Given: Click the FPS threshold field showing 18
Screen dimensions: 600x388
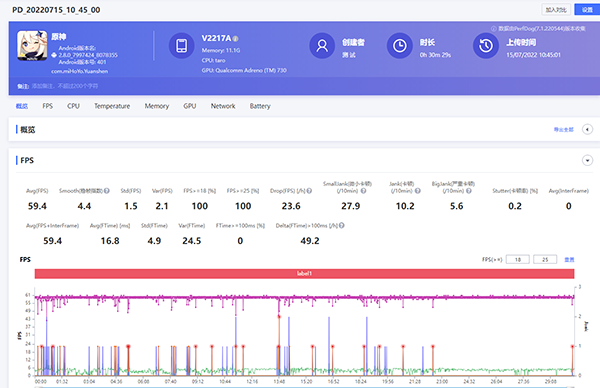Looking at the screenshot, I should (x=518, y=259).
